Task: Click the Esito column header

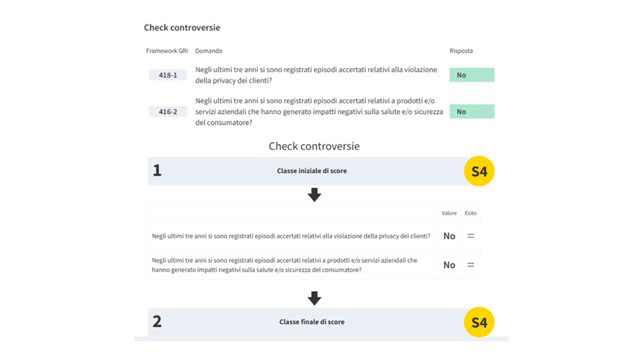Action: (x=470, y=213)
